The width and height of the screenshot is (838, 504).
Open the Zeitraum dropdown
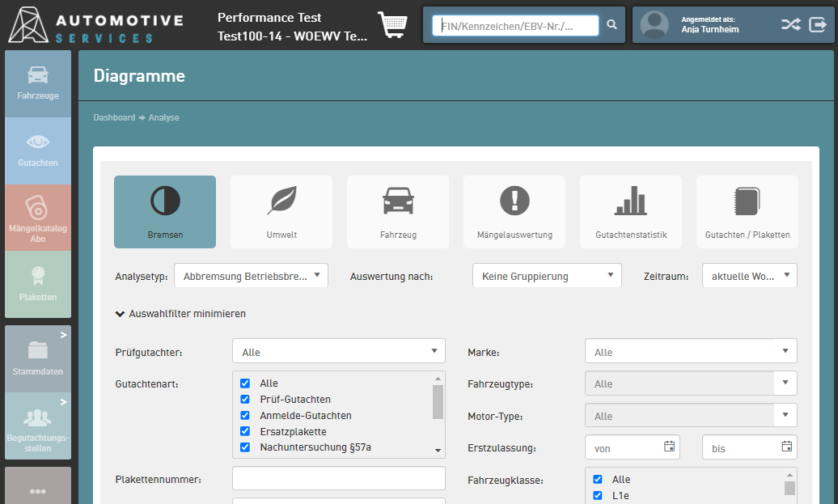749,276
